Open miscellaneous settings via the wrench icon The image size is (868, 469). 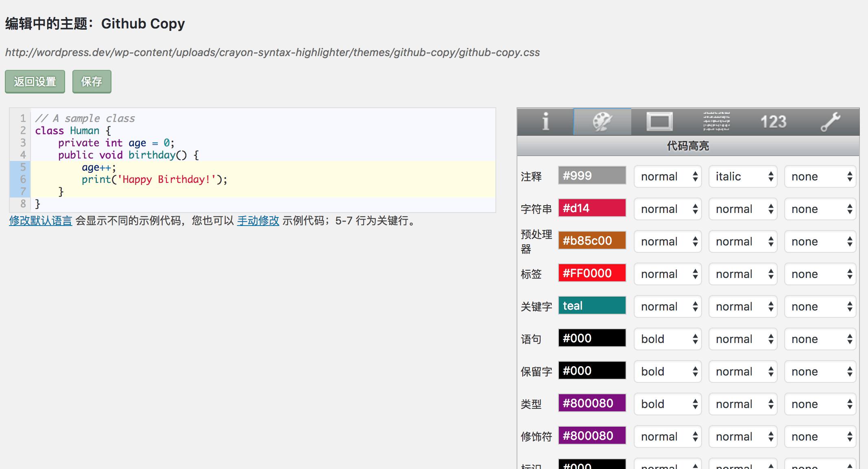click(832, 121)
